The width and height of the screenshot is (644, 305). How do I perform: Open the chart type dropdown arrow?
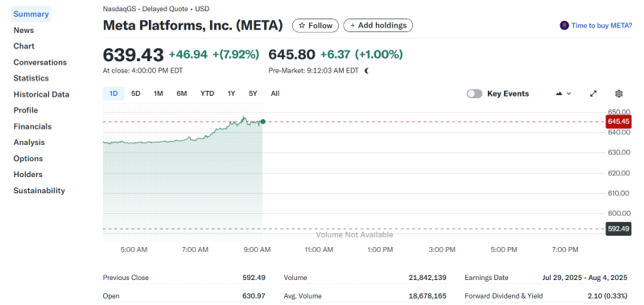pyautogui.click(x=569, y=93)
